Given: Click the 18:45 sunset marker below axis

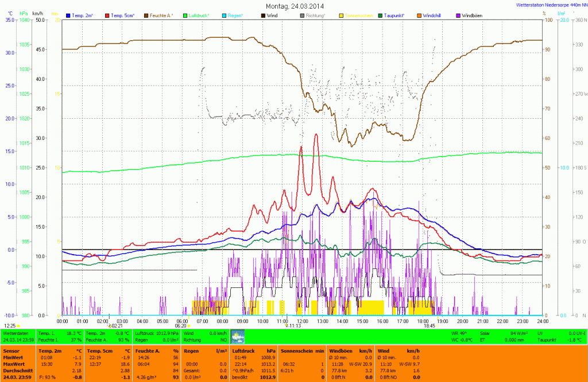Looking at the screenshot, I should pyautogui.click(x=430, y=325).
